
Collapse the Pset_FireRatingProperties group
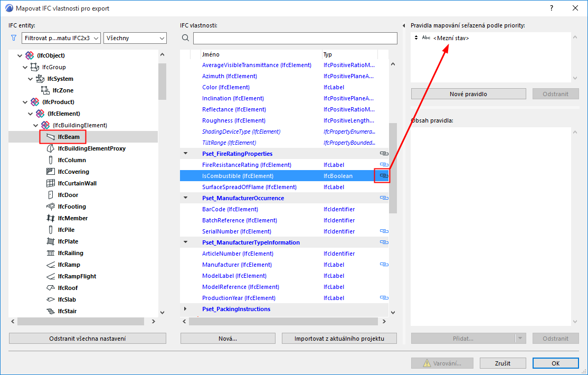(185, 154)
